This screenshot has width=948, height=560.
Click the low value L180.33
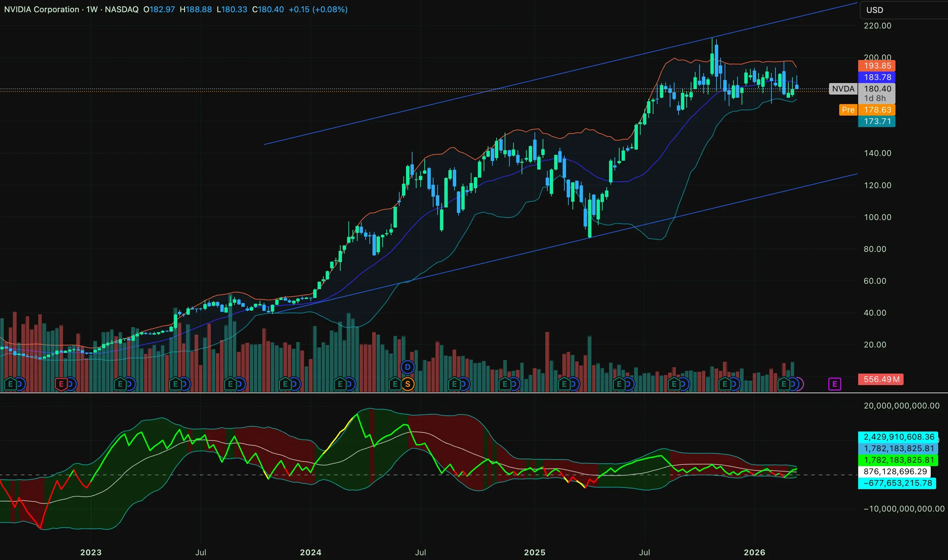click(x=231, y=9)
